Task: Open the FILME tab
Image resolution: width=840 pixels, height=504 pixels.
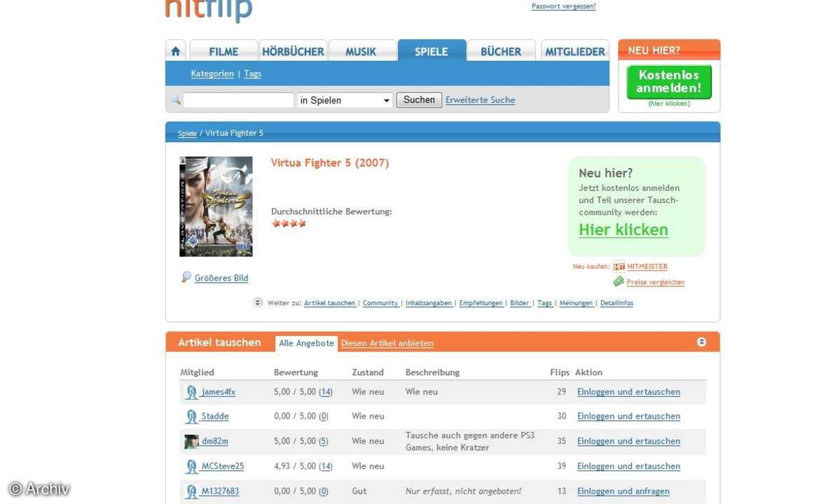Action: click(x=223, y=51)
